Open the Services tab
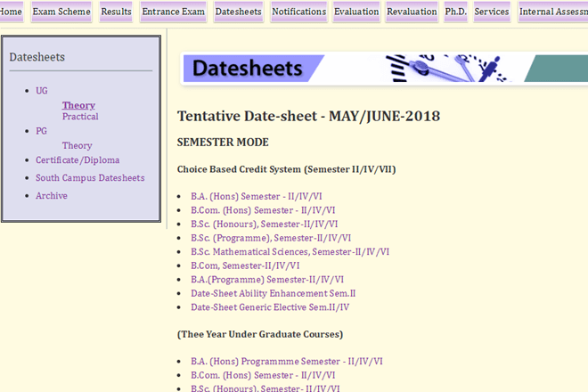The image size is (588, 392). tap(492, 12)
